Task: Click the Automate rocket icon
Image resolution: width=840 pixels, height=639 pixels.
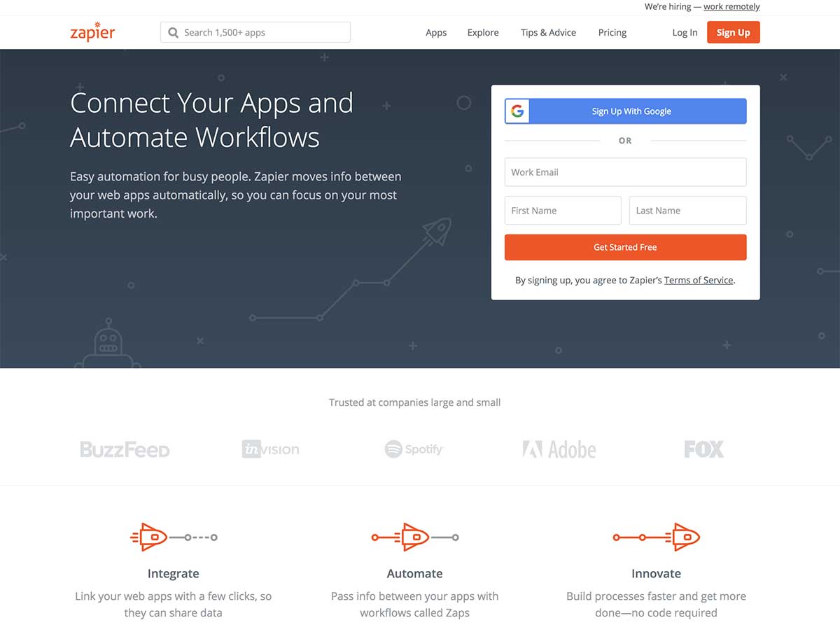Action: pyautogui.click(x=414, y=536)
